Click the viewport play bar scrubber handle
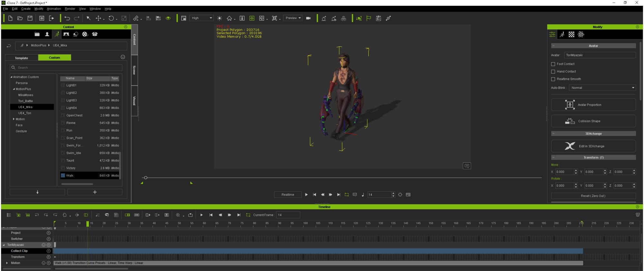 [146, 178]
